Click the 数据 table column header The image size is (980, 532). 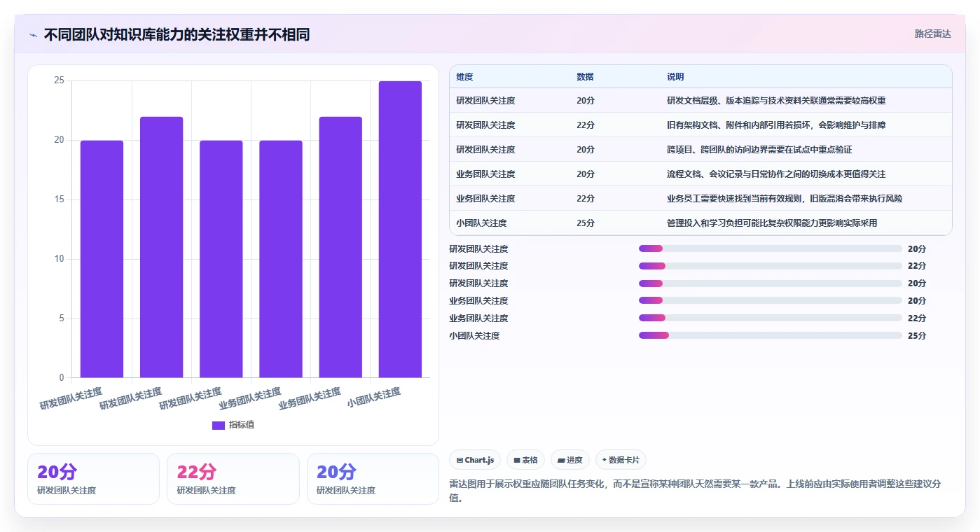click(x=585, y=77)
